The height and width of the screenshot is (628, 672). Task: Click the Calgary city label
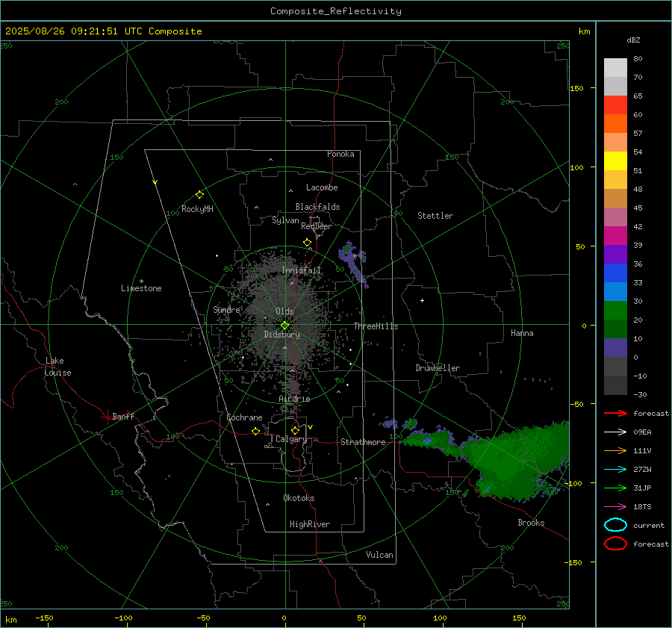[291, 439]
